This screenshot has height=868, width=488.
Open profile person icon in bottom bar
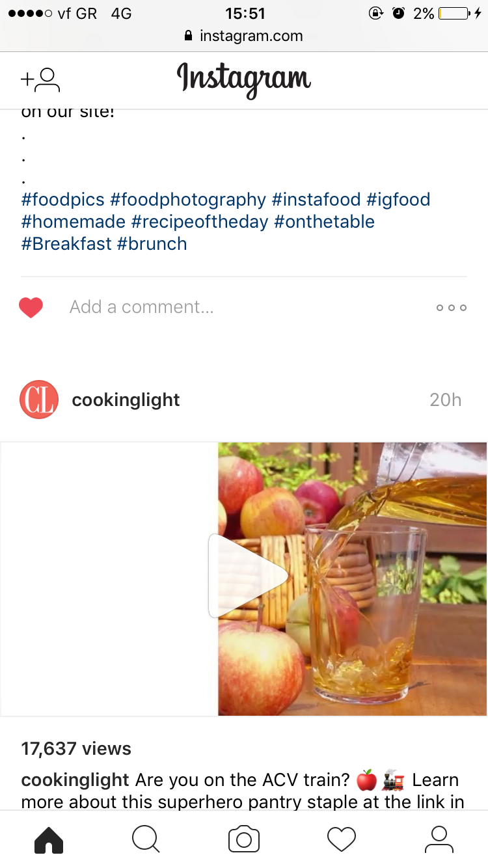click(x=439, y=839)
